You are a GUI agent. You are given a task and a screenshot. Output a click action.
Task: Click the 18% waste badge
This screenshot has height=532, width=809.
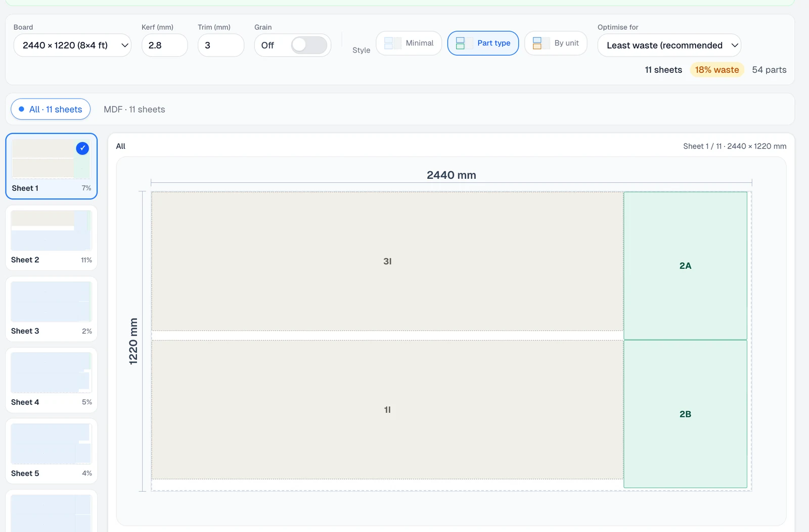tap(717, 70)
